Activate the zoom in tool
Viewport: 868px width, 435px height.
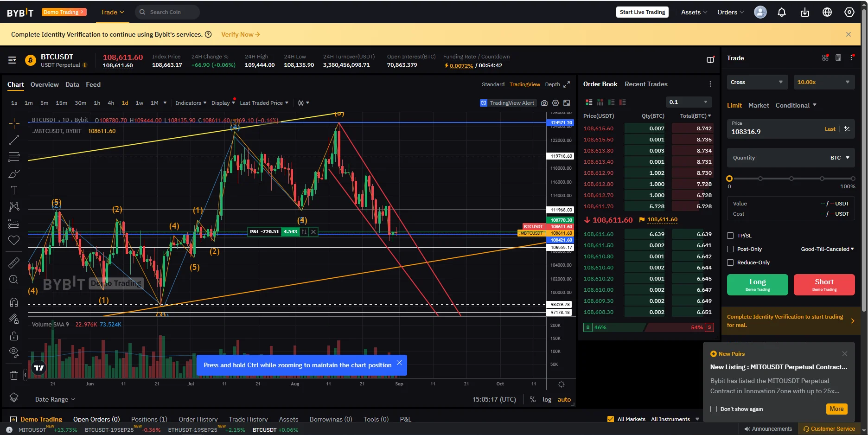coord(14,280)
